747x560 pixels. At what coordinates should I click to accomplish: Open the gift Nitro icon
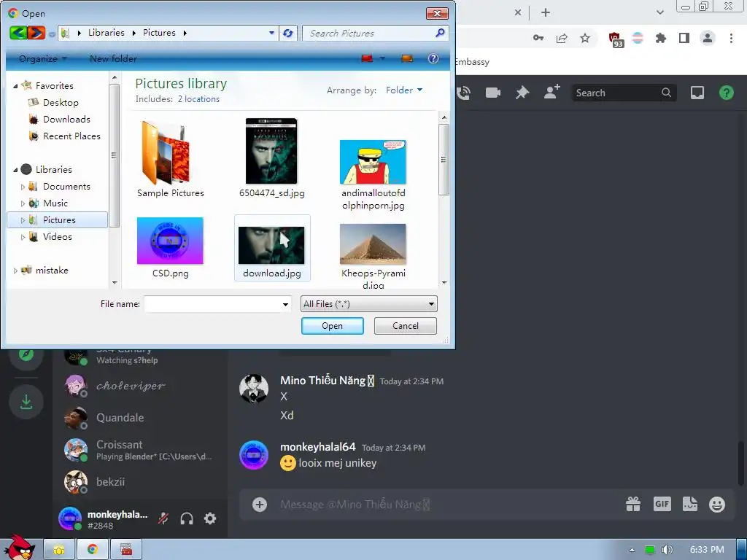633,504
